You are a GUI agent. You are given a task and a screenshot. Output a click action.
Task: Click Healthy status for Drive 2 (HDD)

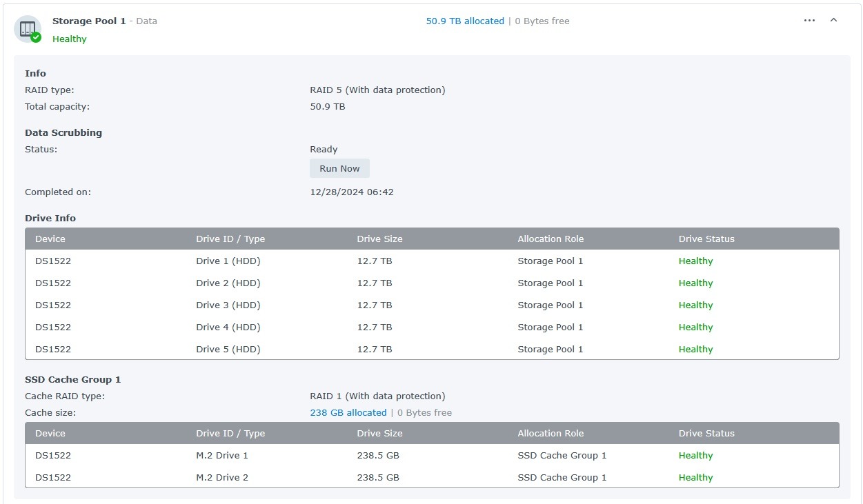695,283
